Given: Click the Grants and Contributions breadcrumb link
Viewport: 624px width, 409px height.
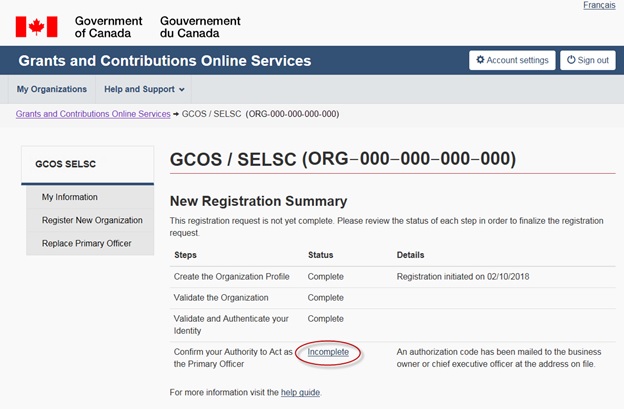Looking at the screenshot, I should pos(93,114).
